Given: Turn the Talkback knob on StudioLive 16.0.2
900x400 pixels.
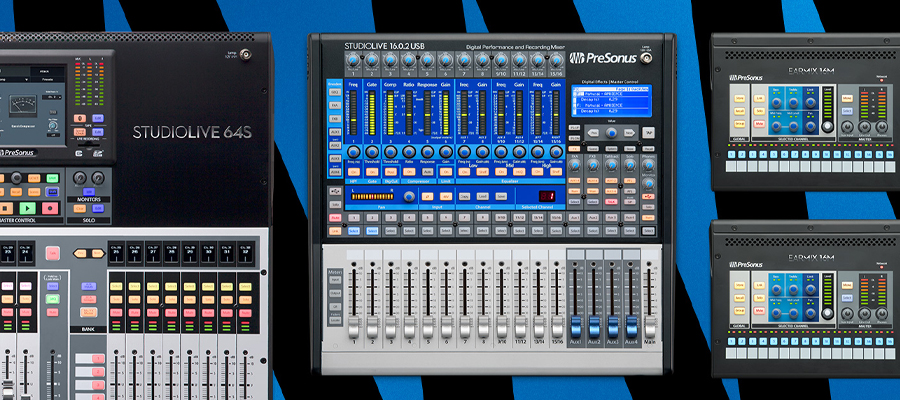Looking at the screenshot, I should [611, 165].
